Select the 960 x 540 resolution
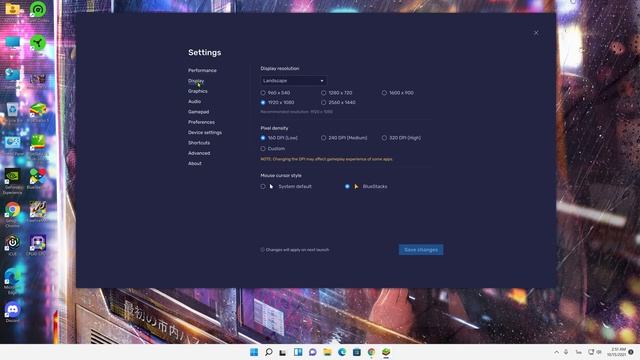This screenshot has height=360, width=640. point(275,93)
